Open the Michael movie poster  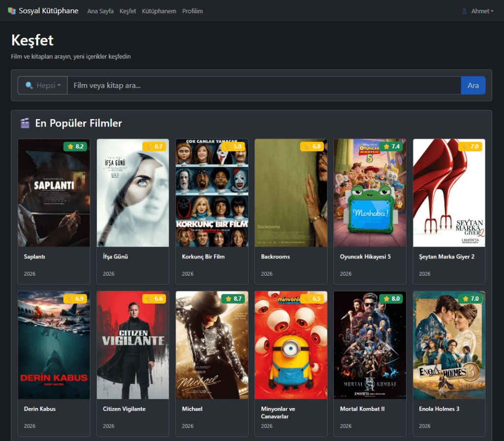212,345
